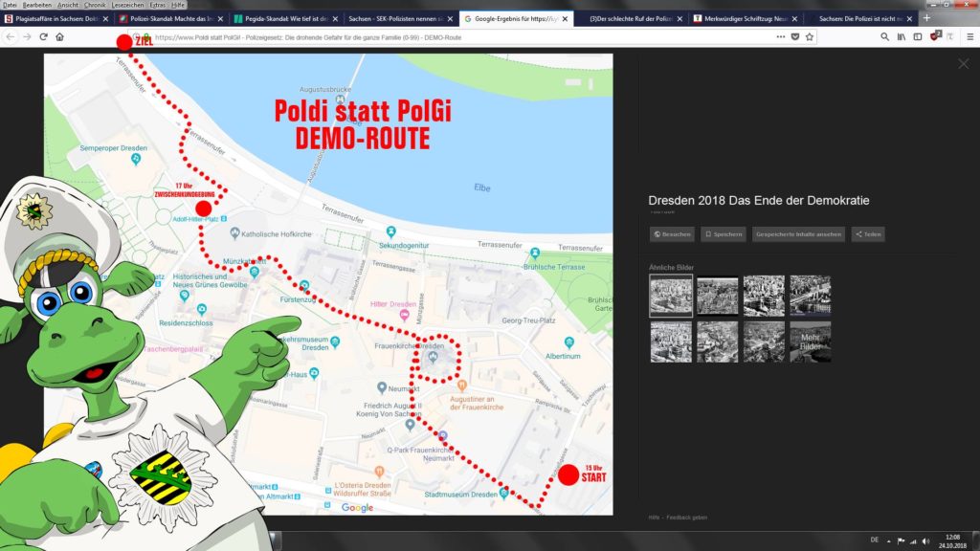Image resolution: width=980 pixels, height=551 pixels.
Task: Close the Plagiatsaffäre in Sachsen tab
Action: pyautogui.click(x=105, y=19)
